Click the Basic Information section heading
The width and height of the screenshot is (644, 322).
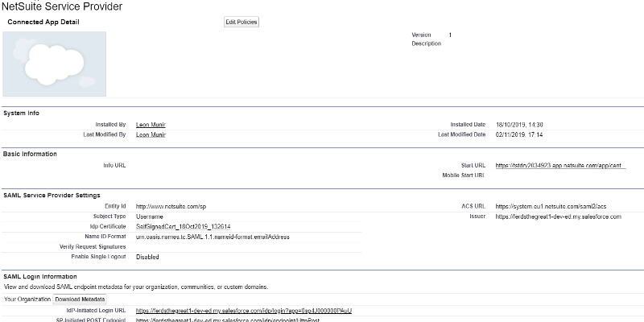30,154
